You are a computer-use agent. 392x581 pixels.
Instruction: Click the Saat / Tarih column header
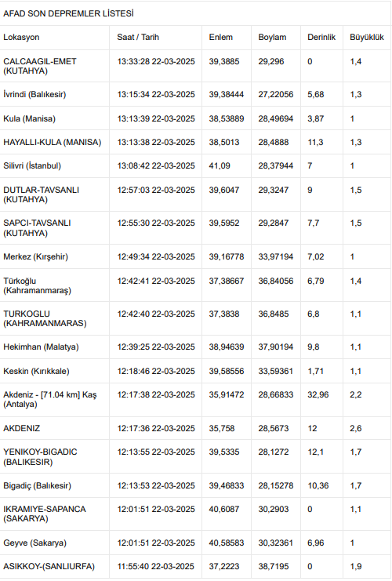138,37
